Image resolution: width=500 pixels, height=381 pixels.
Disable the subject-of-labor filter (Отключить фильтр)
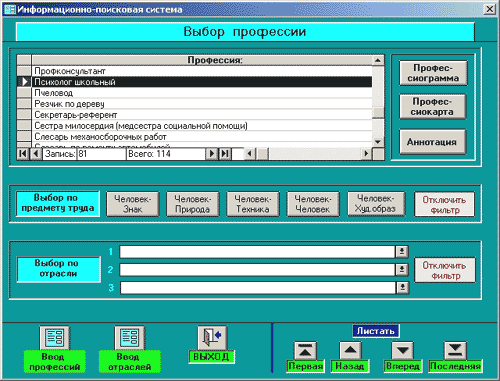click(445, 204)
